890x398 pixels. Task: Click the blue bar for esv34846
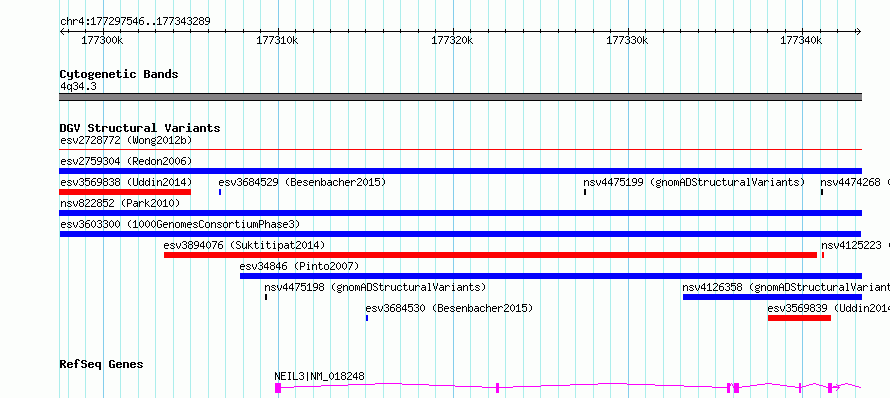coord(551,276)
